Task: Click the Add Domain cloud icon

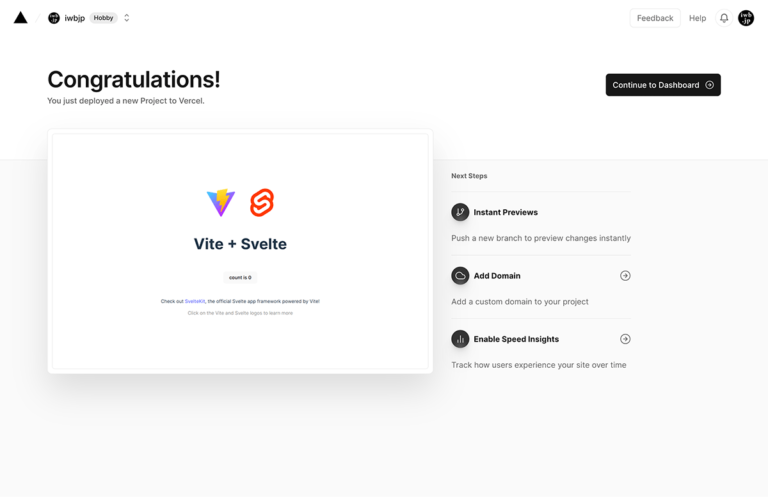Action: [x=460, y=276]
